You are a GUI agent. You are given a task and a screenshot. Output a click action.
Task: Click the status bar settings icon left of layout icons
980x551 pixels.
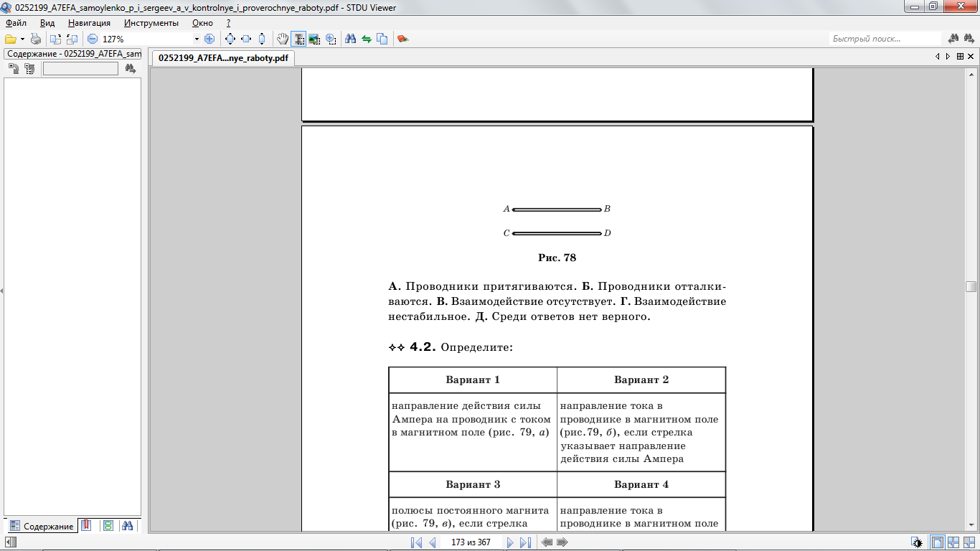click(x=916, y=542)
